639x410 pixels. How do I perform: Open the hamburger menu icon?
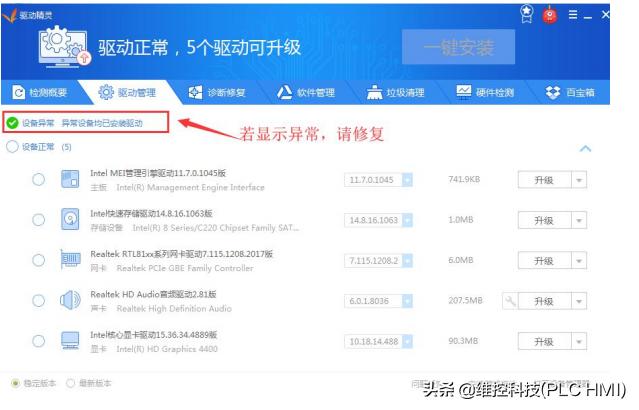point(573,15)
